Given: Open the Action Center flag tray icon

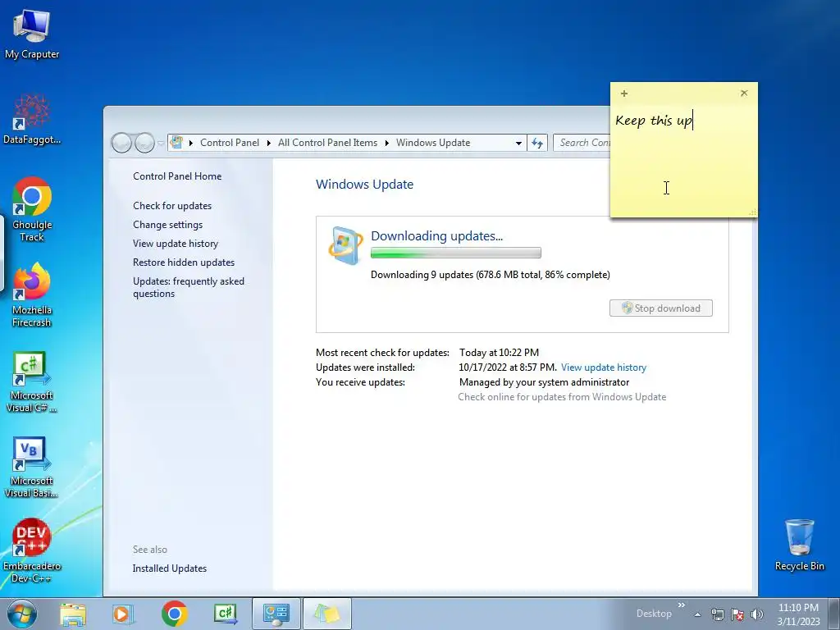Looking at the screenshot, I should click(x=737, y=614).
